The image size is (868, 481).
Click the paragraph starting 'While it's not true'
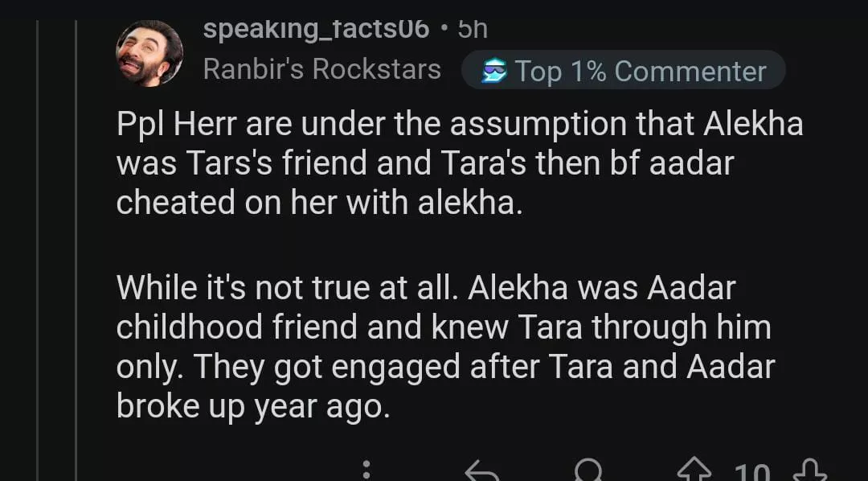point(445,347)
